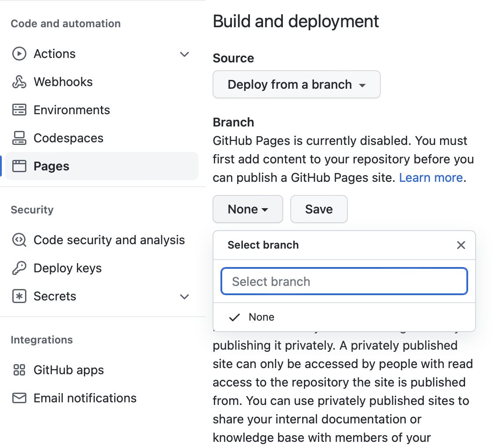This screenshot has height=448, width=498.
Task: Click the GitHub apps grid icon
Action: point(19,370)
